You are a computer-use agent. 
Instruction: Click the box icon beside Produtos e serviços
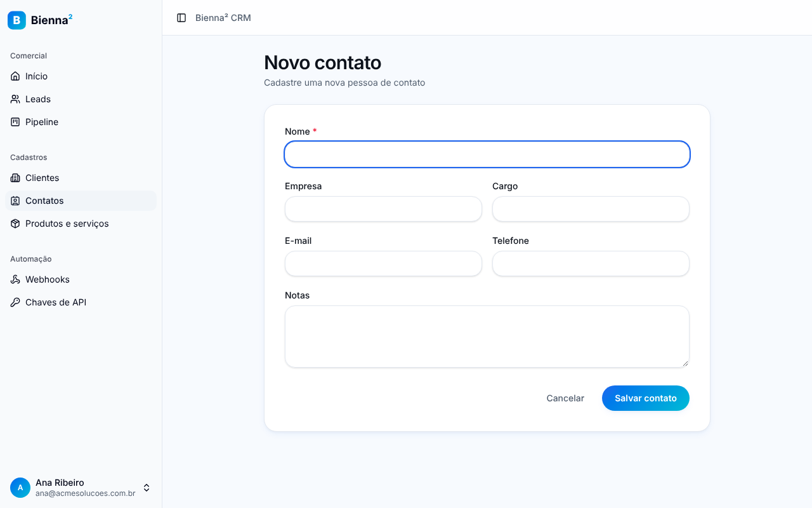click(x=15, y=224)
